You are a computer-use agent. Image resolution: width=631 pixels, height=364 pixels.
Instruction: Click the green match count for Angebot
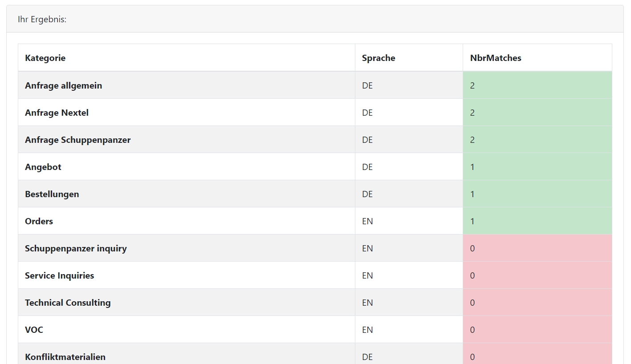point(537,167)
